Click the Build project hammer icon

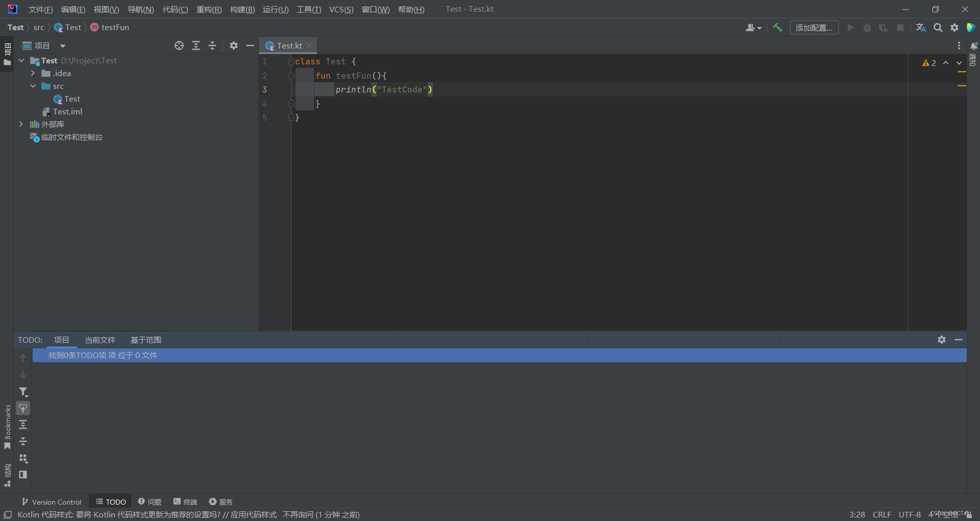(777, 28)
